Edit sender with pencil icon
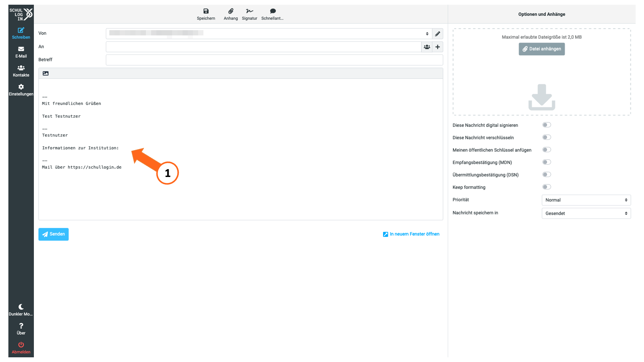This screenshot has height=362, width=644. coord(438,34)
